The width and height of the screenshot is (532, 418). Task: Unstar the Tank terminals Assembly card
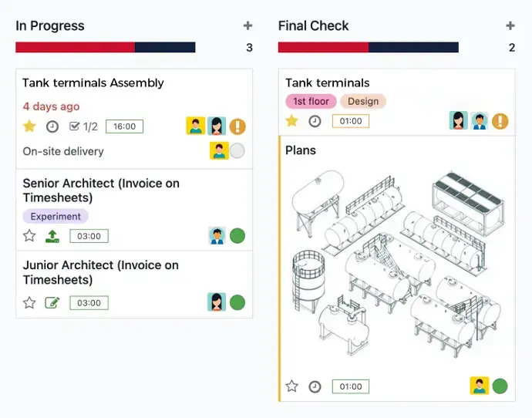point(29,126)
